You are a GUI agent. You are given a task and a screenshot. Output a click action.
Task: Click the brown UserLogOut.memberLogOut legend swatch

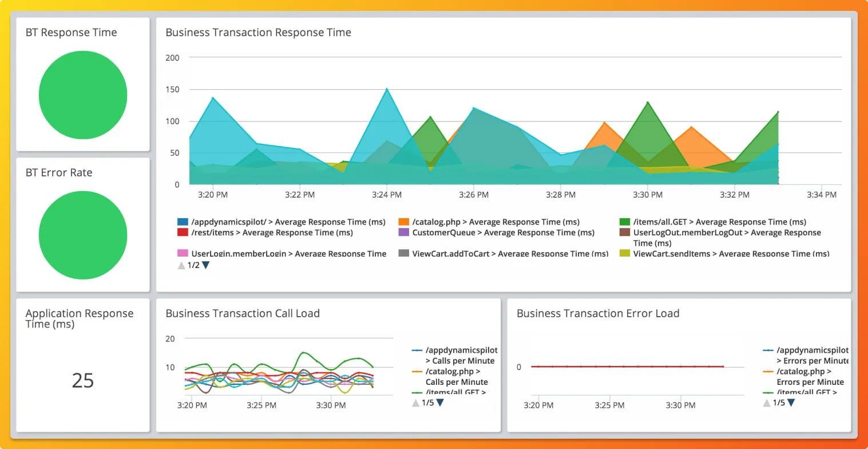point(625,233)
